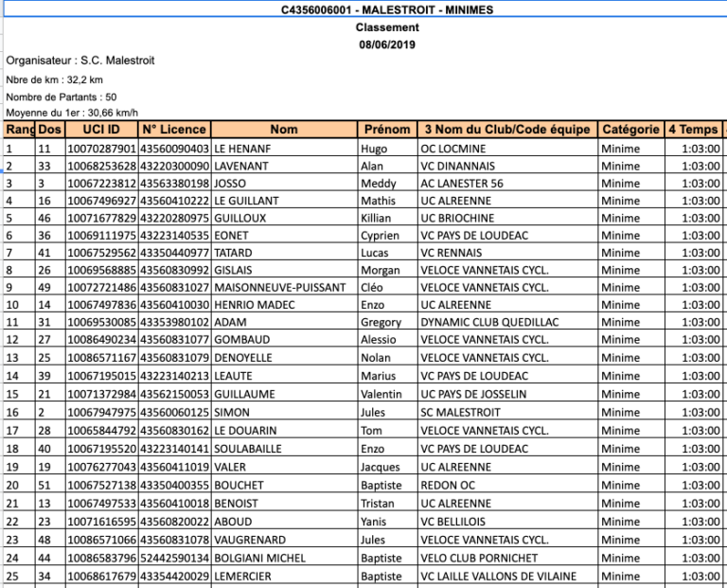Select the 'Dos' column header
Viewport: 727px width, 588px height.
tap(50, 130)
